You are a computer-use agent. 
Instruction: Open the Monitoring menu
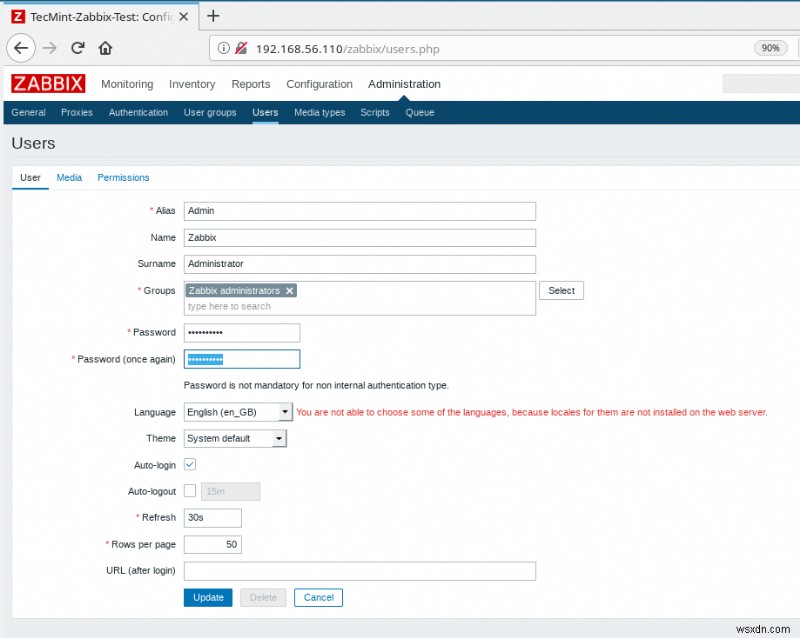pyautogui.click(x=127, y=84)
